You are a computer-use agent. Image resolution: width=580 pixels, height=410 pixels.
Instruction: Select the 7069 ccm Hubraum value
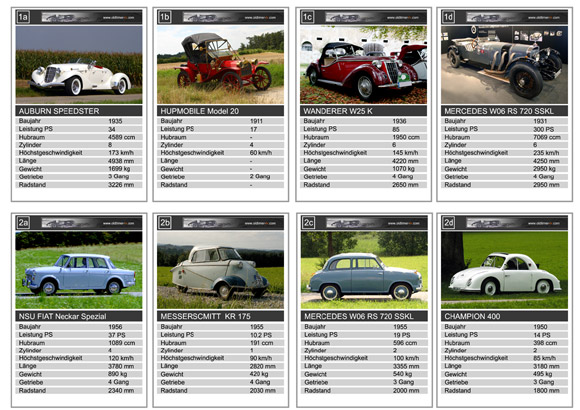(x=546, y=137)
